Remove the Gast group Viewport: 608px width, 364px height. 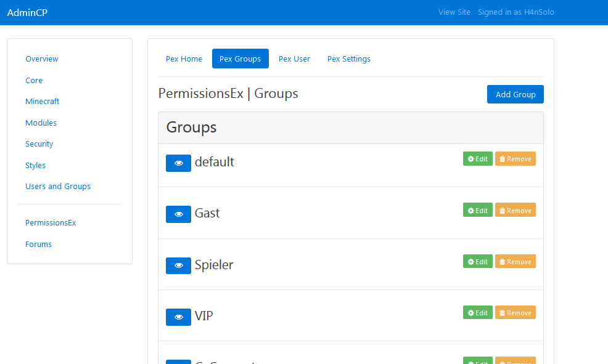[515, 211]
